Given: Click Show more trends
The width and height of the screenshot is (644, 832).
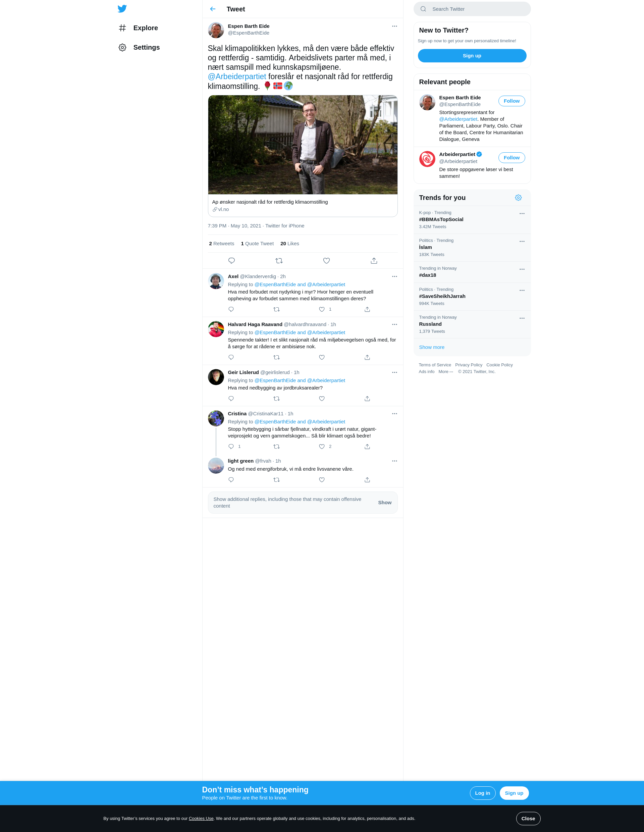Looking at the screenshot, I should 431,347.
